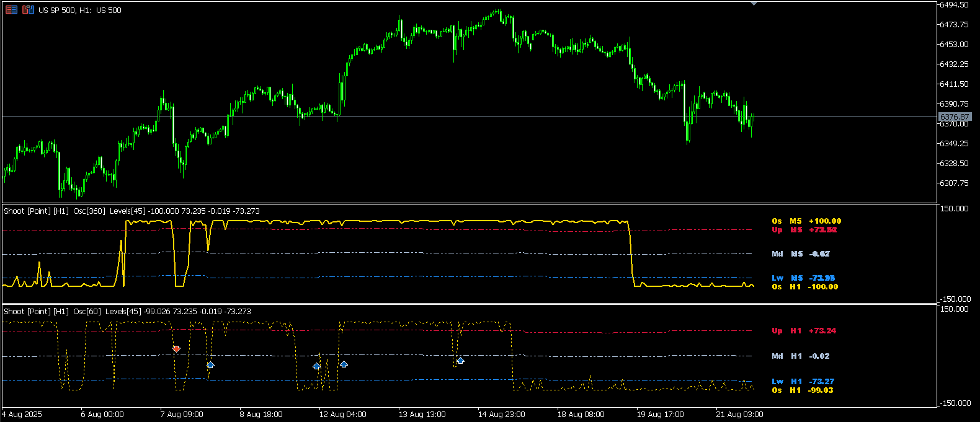This screenshot has width=980, height=422.
Task: Click the 'Lw H1 -73.27' readout
Action: 803,382
